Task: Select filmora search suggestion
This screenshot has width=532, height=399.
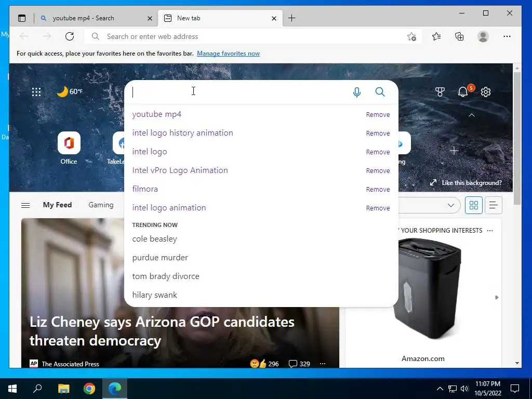Action: tap(145, 189)
